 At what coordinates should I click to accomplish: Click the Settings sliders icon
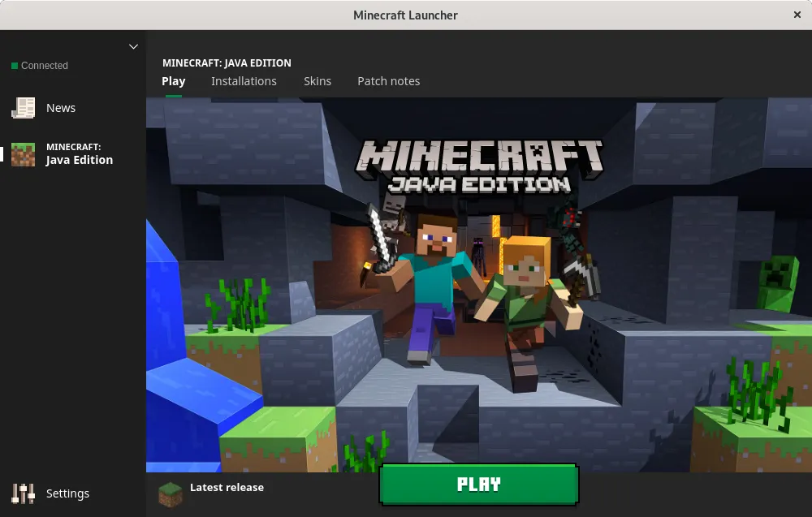24,493
